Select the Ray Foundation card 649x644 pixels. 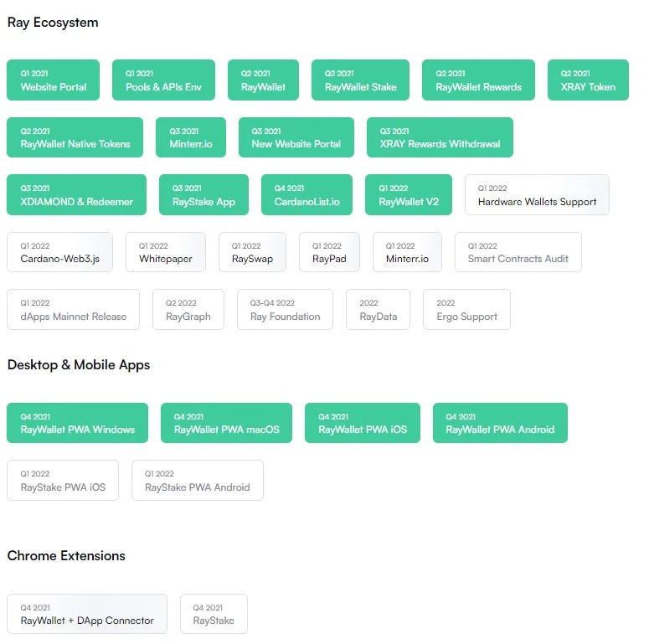(285, 310)
